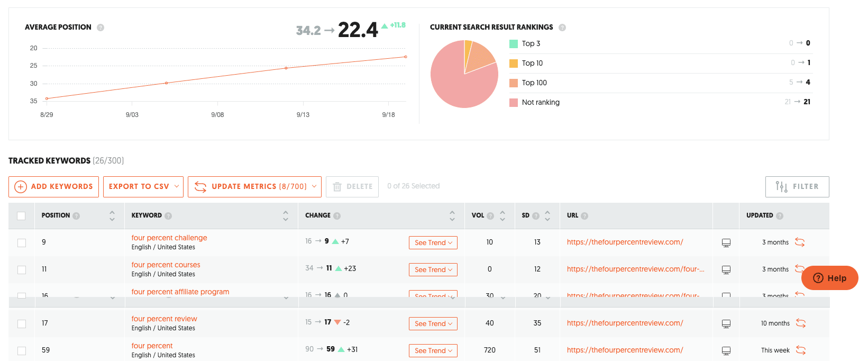The width and height of the screenshot is (868, 361).
Task: Open the Update Metrics (8/700) dropdown
Action: tap(254, 187)
